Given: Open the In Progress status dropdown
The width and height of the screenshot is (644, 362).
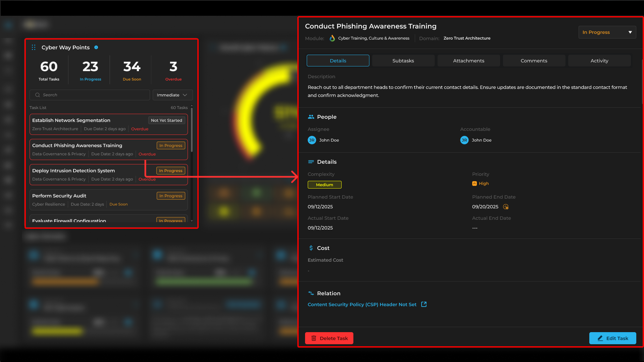Looking at the screenshot, I should pyautogui.click(x=607, y=32).
